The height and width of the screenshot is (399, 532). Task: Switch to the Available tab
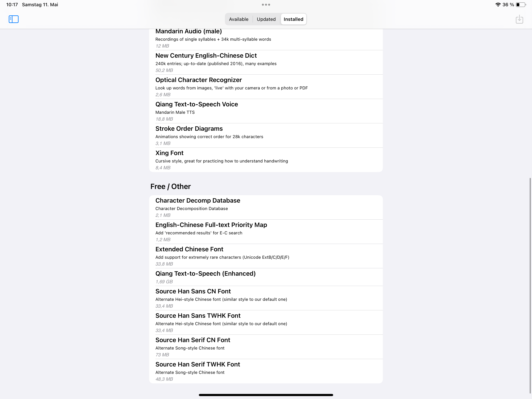[x=239, y=19]
